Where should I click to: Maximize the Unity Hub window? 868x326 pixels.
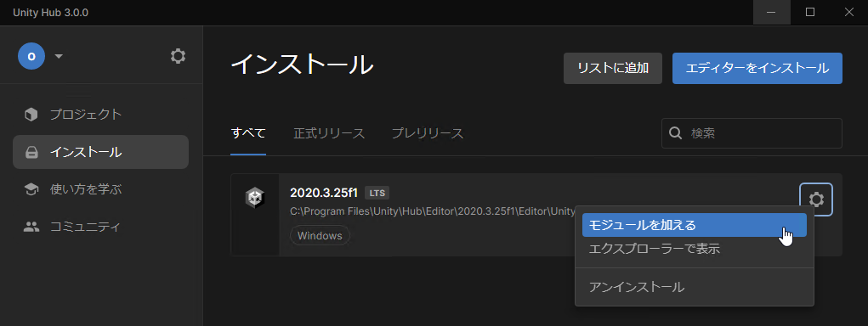[810, 12]
